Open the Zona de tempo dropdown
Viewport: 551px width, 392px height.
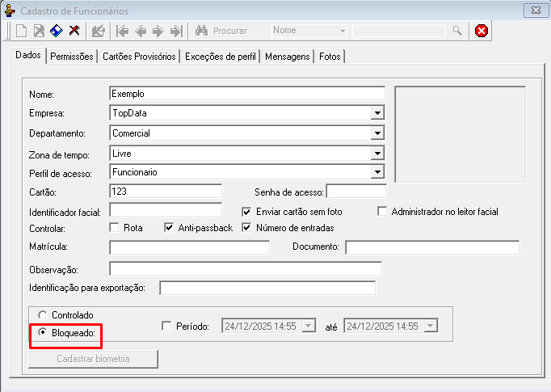point(377,153)
